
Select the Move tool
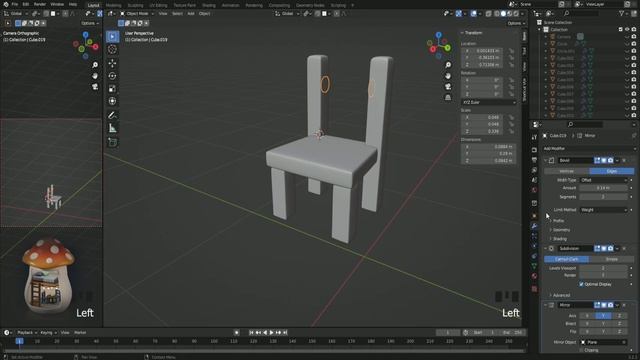click(112, 63)
